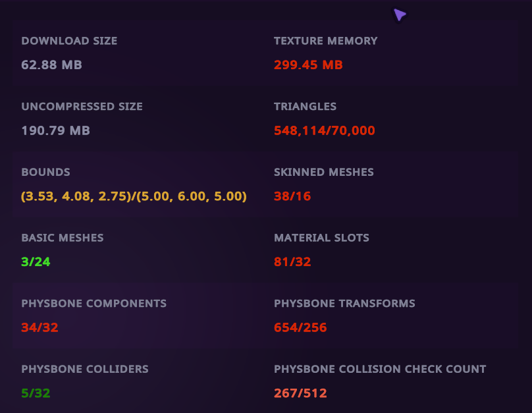
Task: Click the Bounds label
Action: tap(45, 173)
